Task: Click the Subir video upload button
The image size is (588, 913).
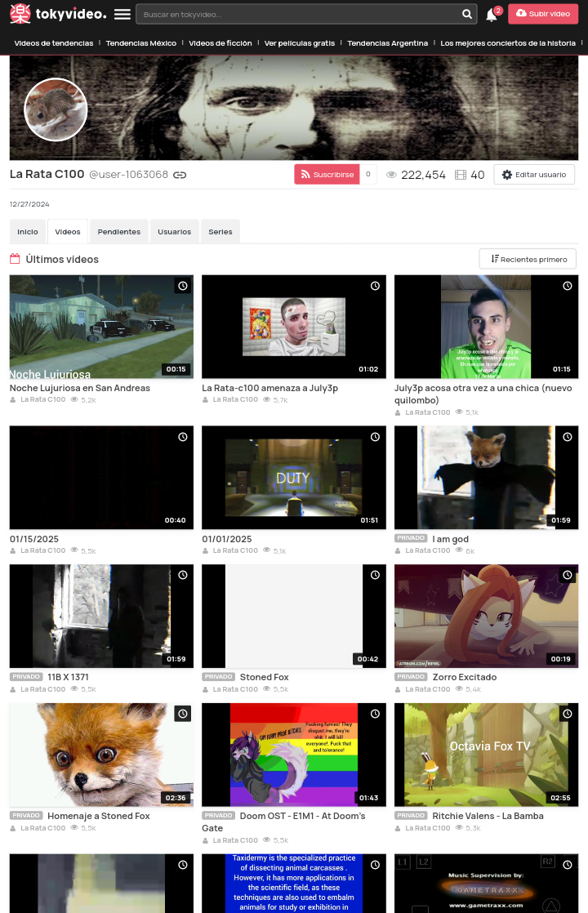Action: pos(543,13)
